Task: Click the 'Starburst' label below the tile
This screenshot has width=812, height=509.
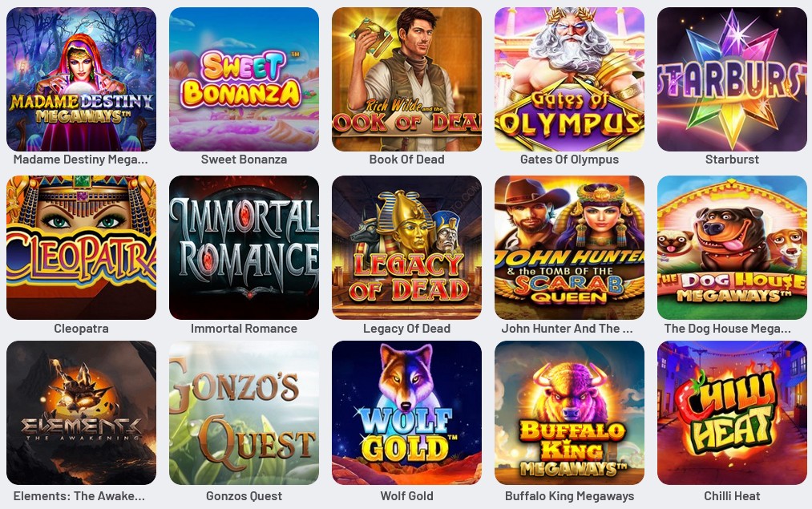Action: coord(732,160)
